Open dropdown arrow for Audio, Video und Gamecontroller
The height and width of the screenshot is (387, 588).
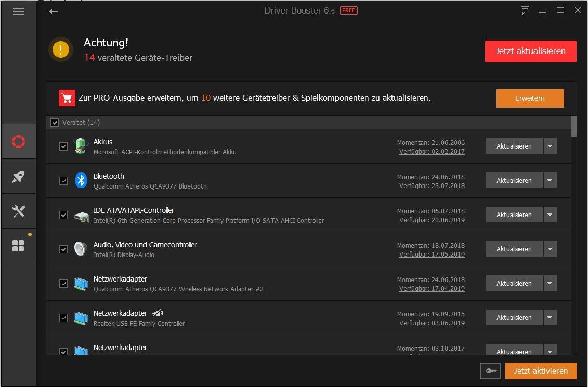point(550,249)
